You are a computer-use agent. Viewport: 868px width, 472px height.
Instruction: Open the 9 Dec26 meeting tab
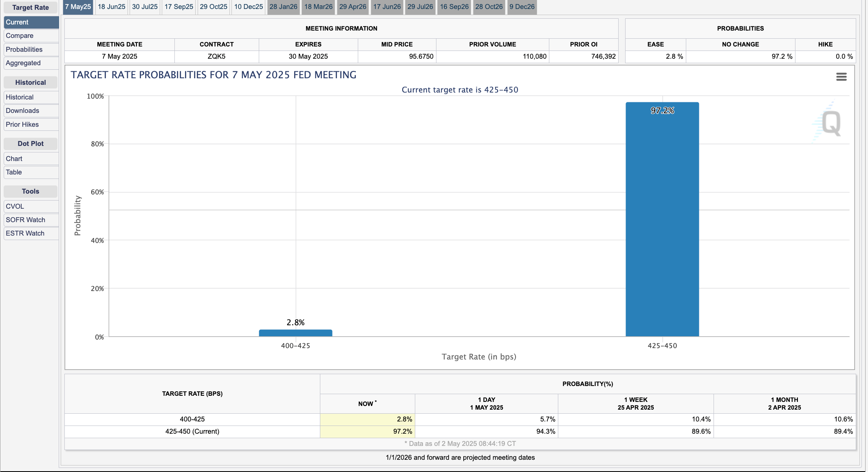click(x=522, y=7)
